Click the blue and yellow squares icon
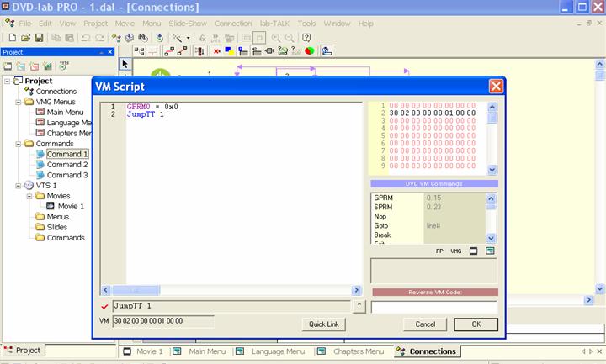The width and height of the screenshot is (606, 364). coord(230,51)
